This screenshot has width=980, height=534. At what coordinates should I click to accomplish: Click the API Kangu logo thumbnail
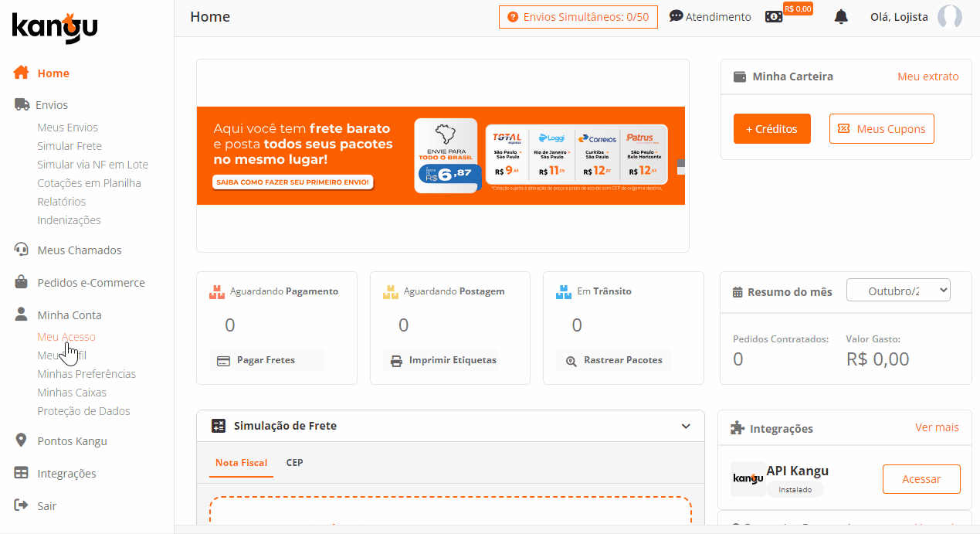point(748,478)
